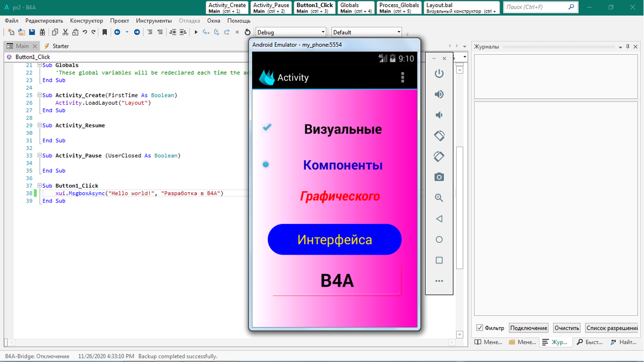Cut selected code with scissors icon

65,32
